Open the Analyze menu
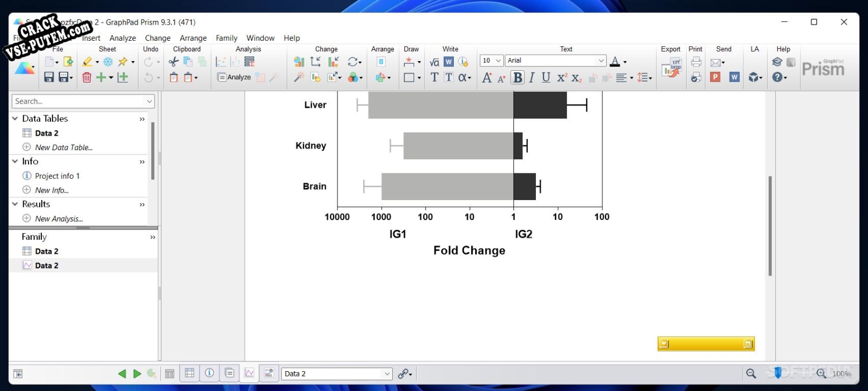Screen dimensions: 868x391 point(123,38)
